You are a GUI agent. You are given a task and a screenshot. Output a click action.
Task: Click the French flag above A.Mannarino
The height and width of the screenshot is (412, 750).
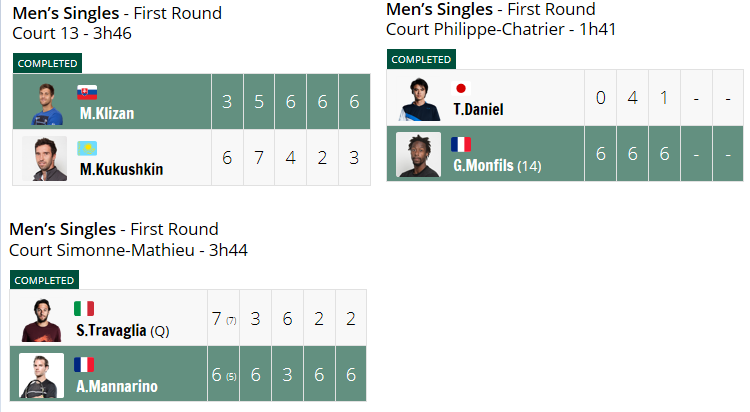coord(84,365)
